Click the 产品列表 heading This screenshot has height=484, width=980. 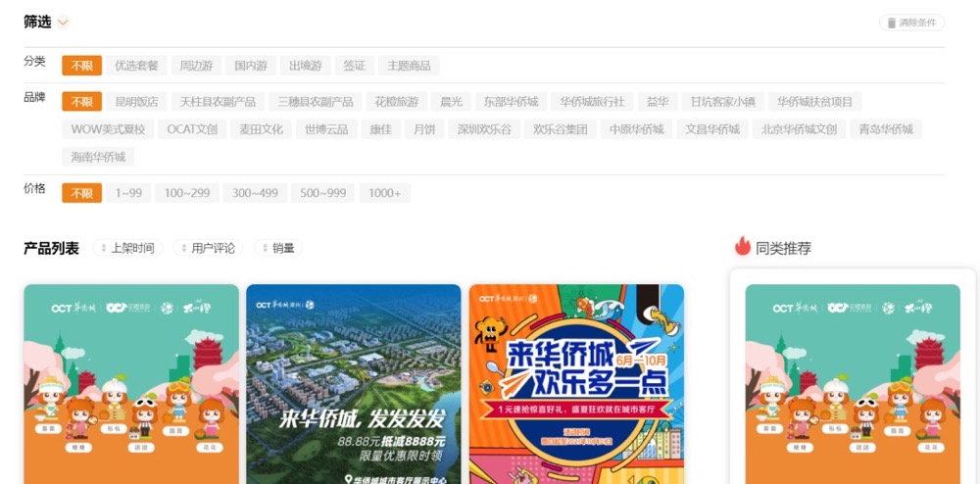[51, 249]
